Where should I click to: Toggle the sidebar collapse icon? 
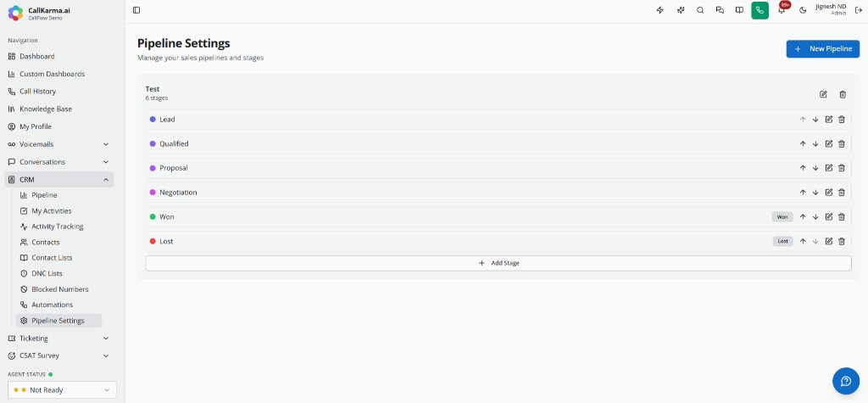[136, 10]
